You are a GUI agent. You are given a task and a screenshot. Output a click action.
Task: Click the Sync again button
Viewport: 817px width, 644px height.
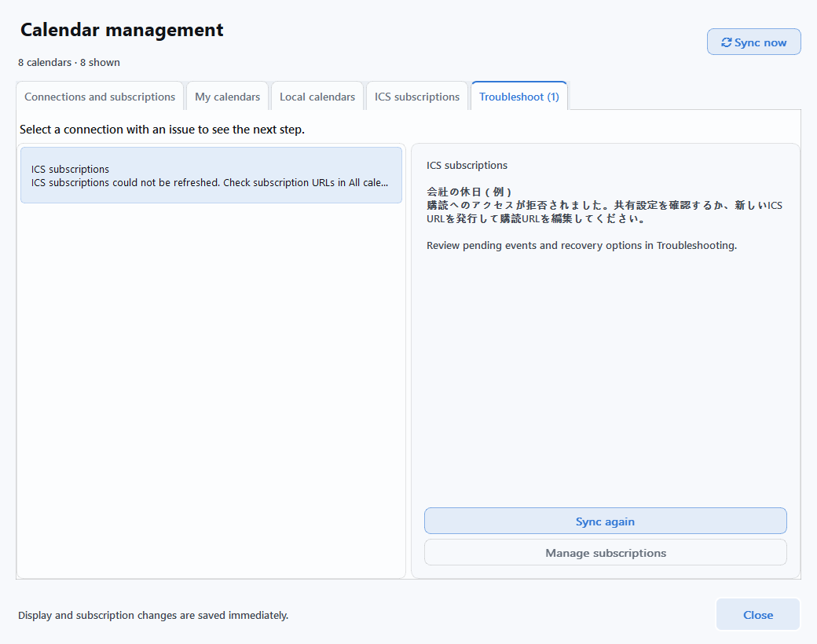(606, 521)
